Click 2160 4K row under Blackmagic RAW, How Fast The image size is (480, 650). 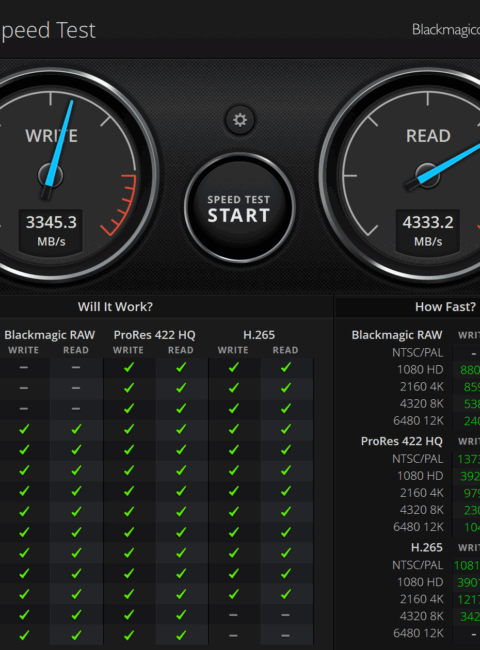tap(422, 386)
